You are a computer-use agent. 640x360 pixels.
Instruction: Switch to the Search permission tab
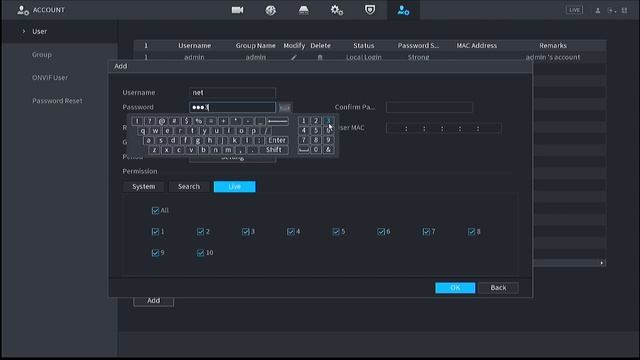pyautogui.click(x=189, y=187)
